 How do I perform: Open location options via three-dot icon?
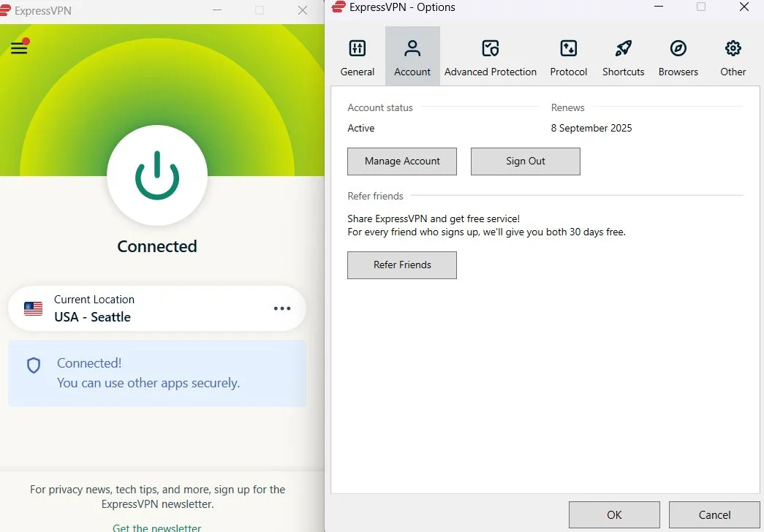tap(282, 308)
